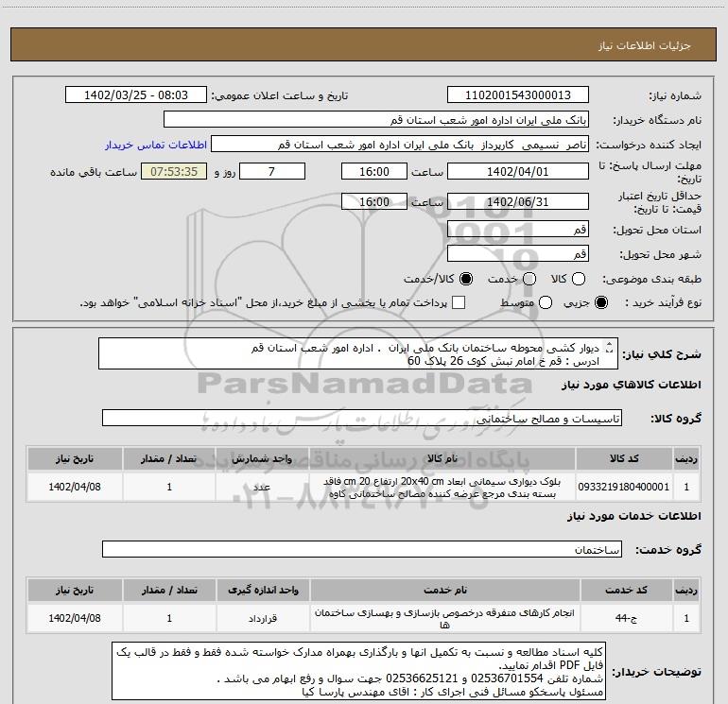Image resolution: width=728 pixels, height=704 pixels.
Task: Click the گروه خدمت field ساختمان
Action: pos(362,549)
